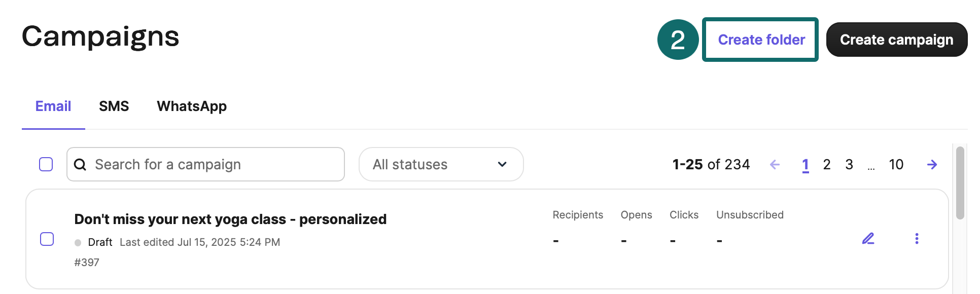
Task: Go to previous page with left arrow
Action: [775, 165]
